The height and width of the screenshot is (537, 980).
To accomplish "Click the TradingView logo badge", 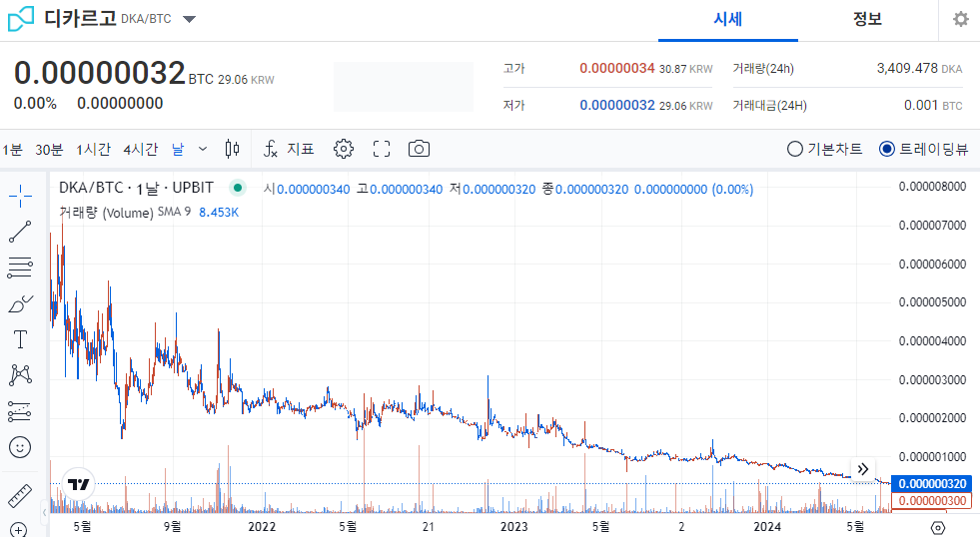I will (79, 484).
